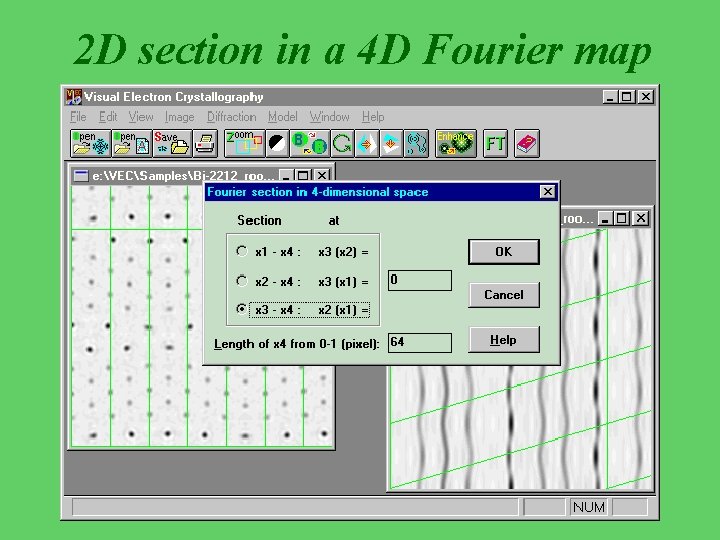Open the File menu
The image size is (720, 540).
point(78,117)
